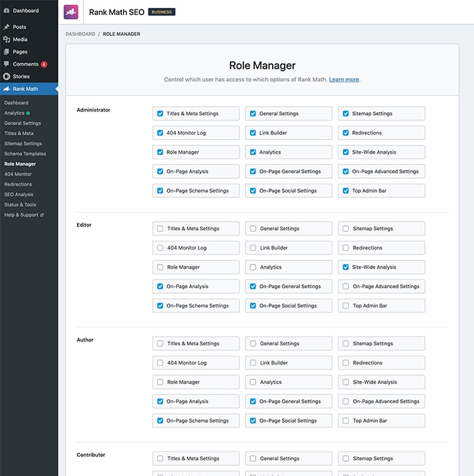Uncheck Editor Site-Wide Analysis
This screenshot has height=476, width=474.
tap(345, 267)
